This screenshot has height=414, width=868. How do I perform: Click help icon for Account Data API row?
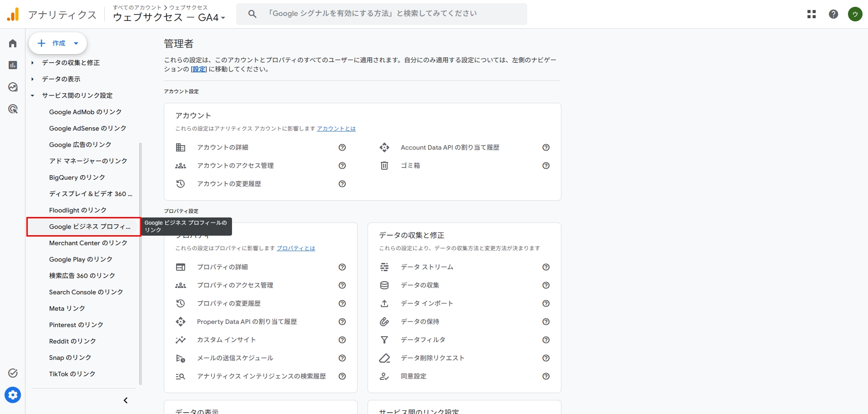coord(546,147)
